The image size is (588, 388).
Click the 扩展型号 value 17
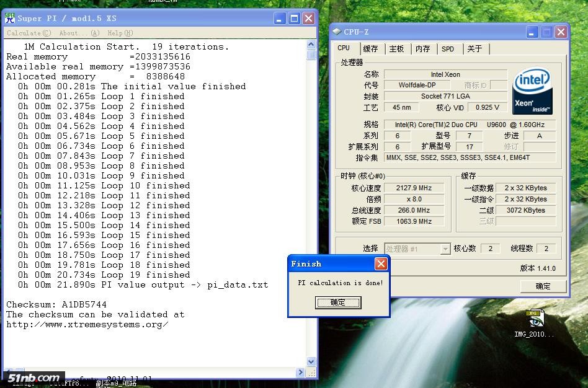470,146
